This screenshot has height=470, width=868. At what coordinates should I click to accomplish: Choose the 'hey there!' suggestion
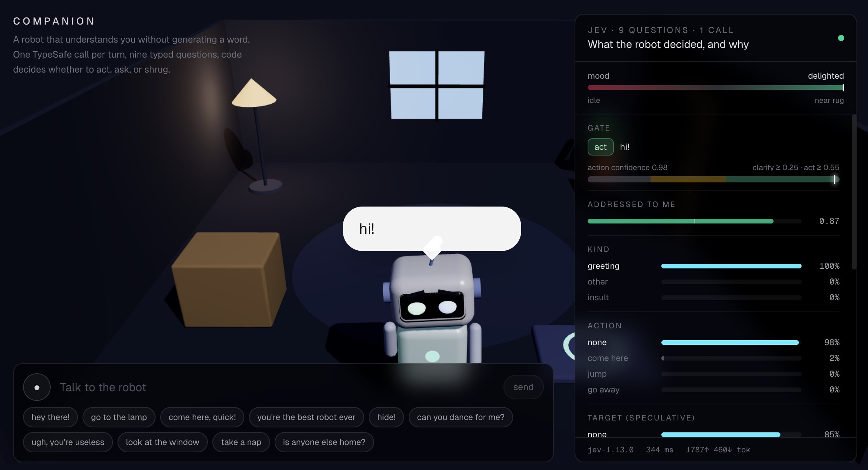[50, 417]
